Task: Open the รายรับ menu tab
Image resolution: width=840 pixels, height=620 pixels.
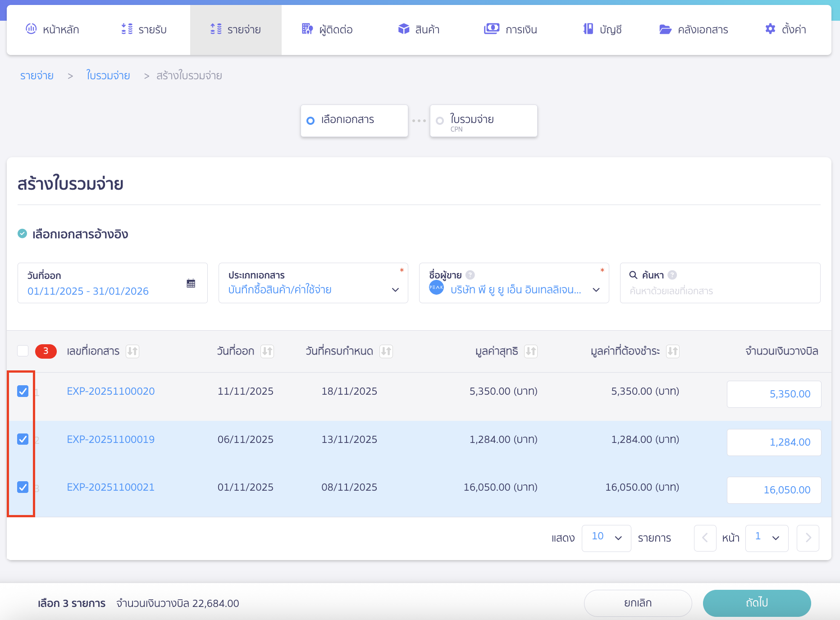Action: point(144,30)
